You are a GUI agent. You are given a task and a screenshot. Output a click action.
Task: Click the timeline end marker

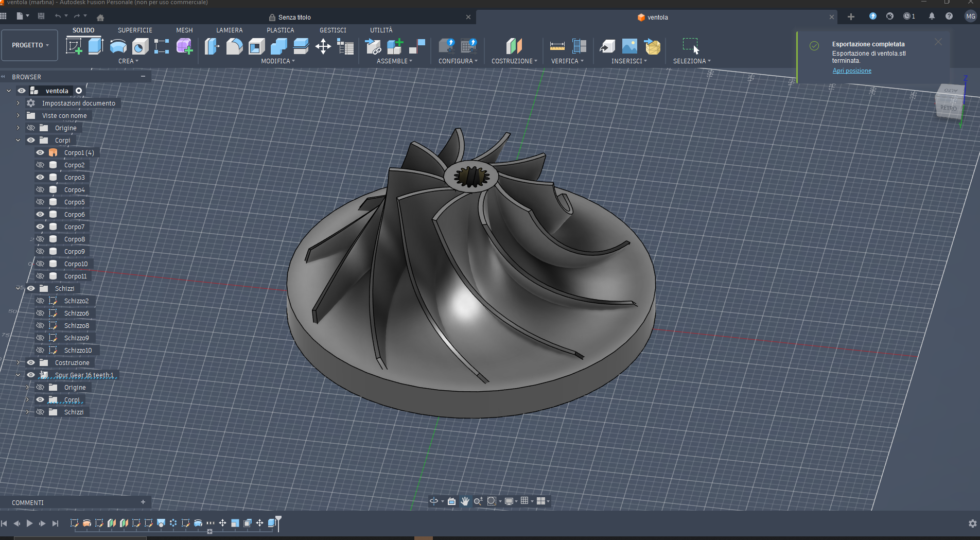pos(278,522)
